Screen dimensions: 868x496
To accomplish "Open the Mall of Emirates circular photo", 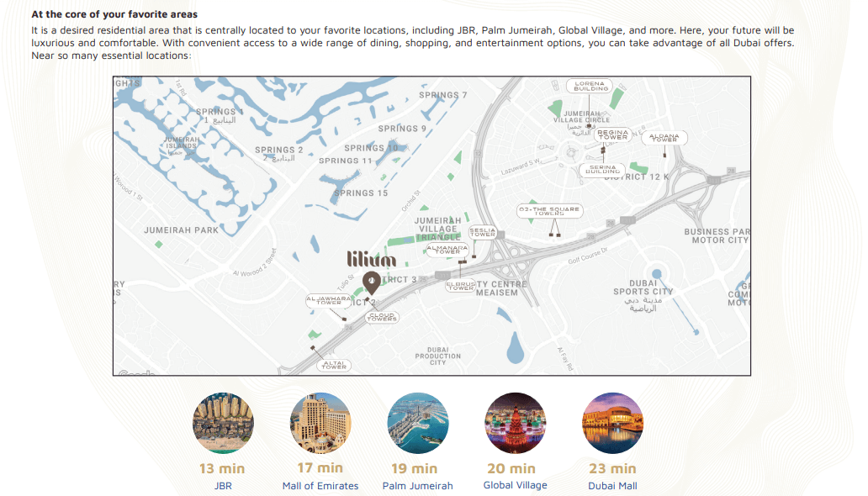I will 320,424.
